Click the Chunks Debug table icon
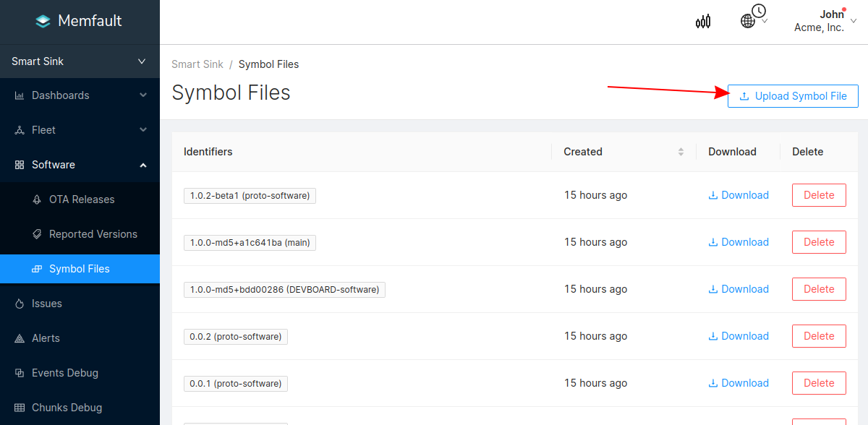This screenshot has width=868, height=425. pos(20,408)
